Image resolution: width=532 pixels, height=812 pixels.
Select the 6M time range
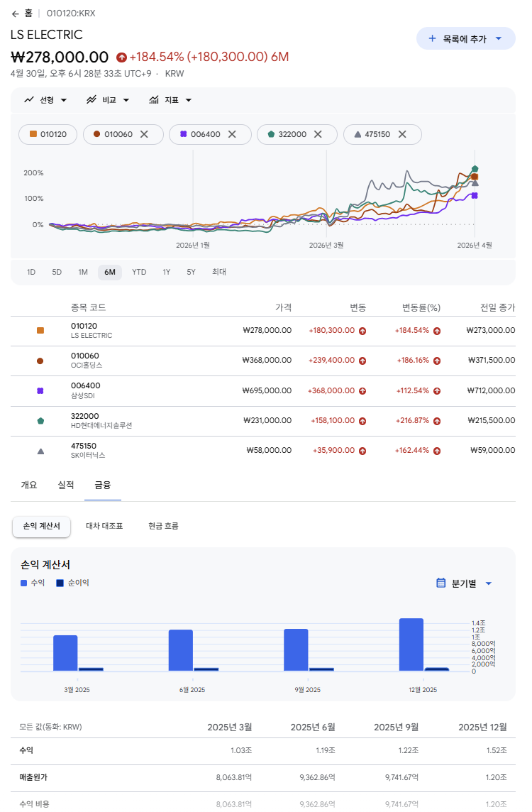110,272
